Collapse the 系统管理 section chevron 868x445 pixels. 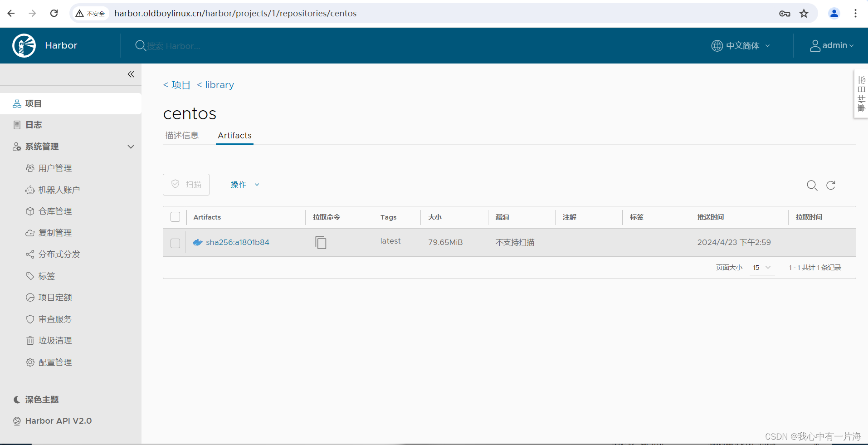point(131,147)
